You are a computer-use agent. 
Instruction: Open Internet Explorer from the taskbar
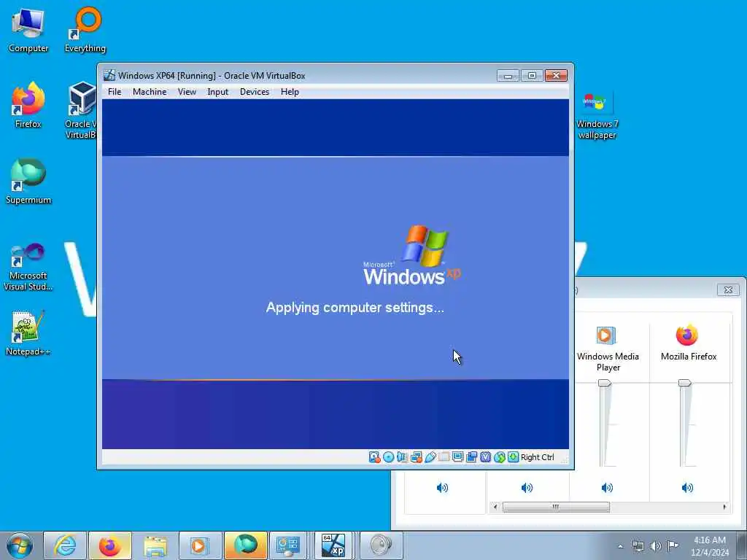pos(65,545)
